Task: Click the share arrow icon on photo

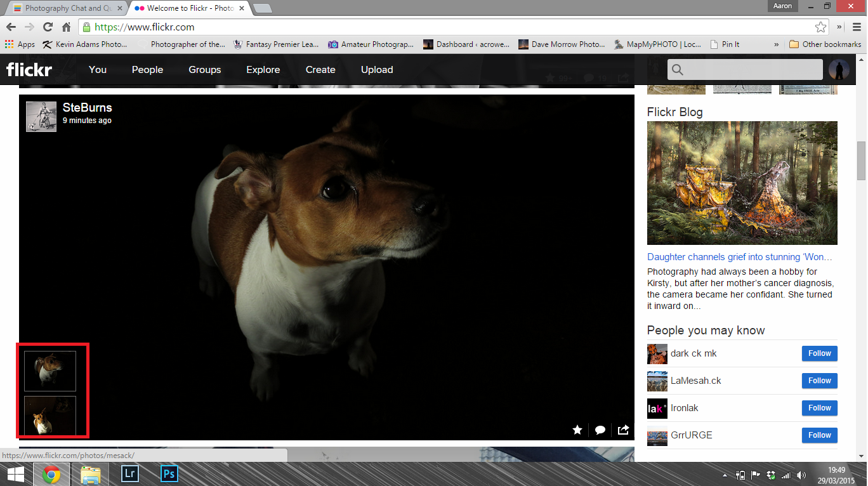Action: point(623,430)
